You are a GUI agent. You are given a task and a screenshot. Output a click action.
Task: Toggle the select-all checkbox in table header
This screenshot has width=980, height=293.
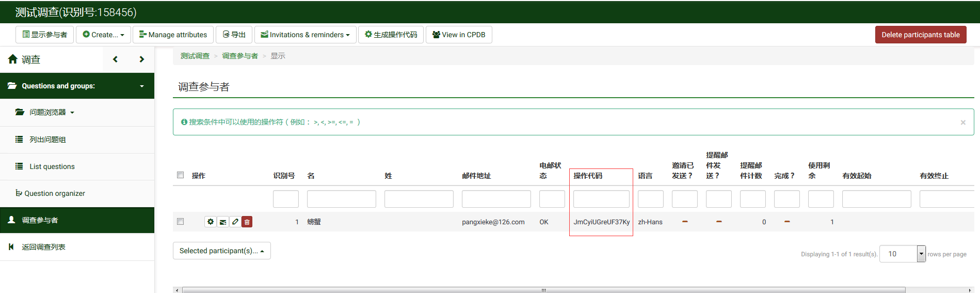180,175
